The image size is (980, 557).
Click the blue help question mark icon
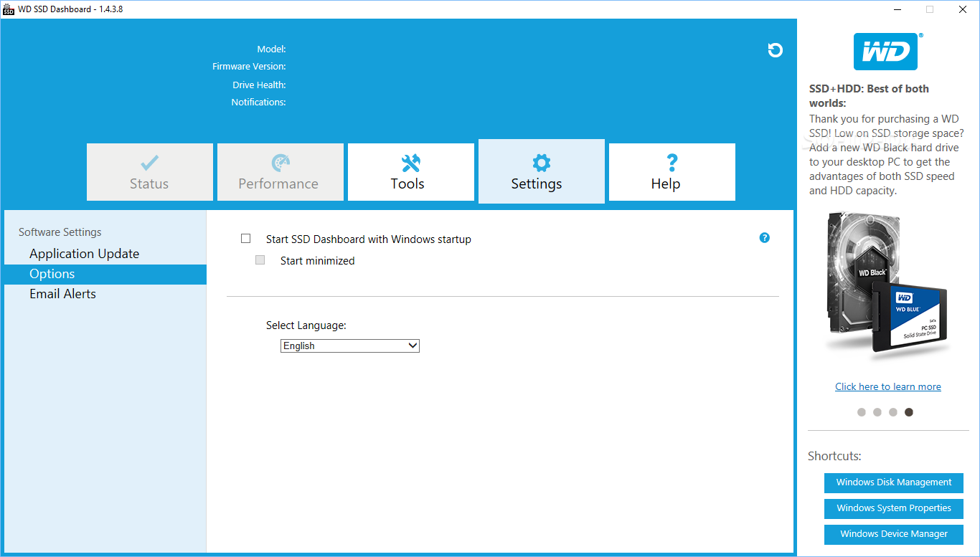point(764,238)
